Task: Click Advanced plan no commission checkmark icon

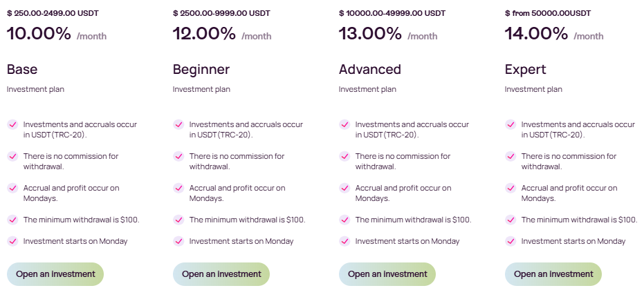Action: tap(344, 156)
